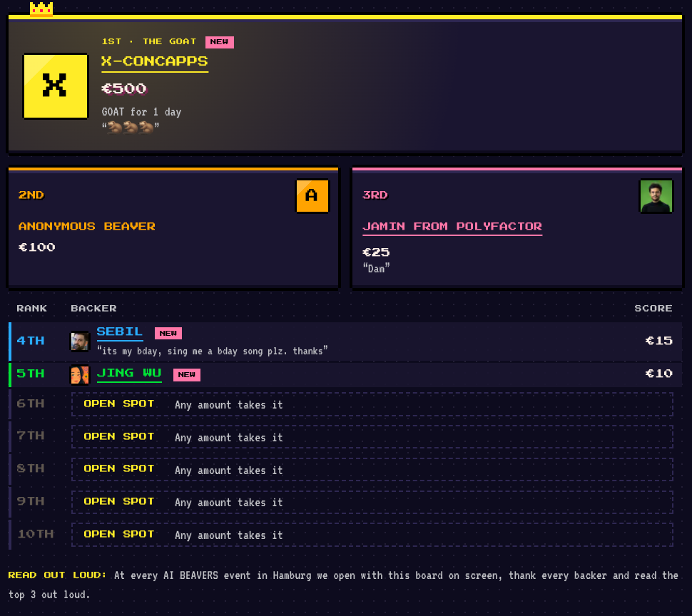Click the NEW badge next to THE GOAT
This screenshot has height=616, width=692.
point(219,42)
